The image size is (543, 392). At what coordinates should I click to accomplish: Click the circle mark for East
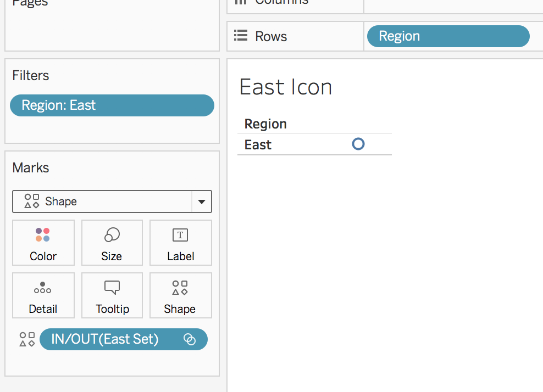pos(358,144)
